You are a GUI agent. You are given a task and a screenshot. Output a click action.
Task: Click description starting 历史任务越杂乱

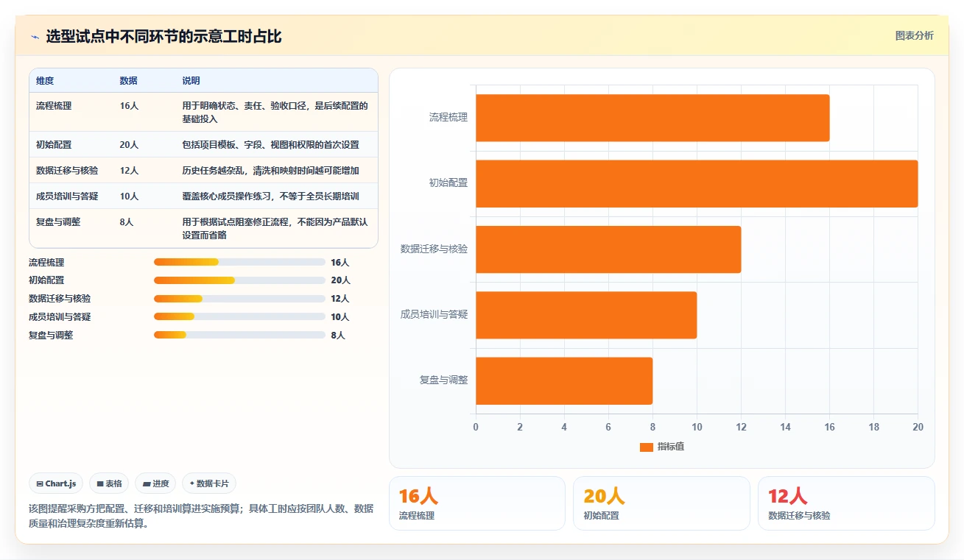coord(271,171)
